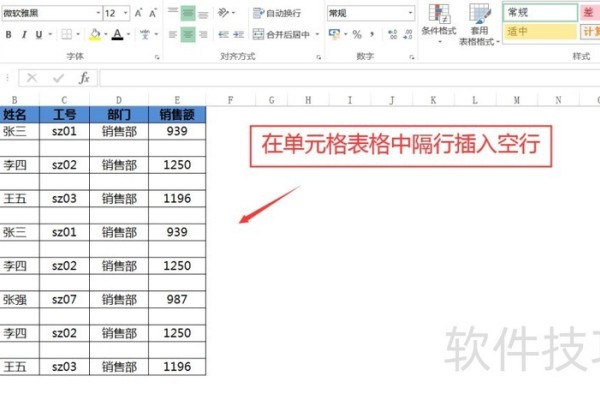Toggle middle vertical alignment
This screenshot has width=600, height=400.
coord(188,13)
